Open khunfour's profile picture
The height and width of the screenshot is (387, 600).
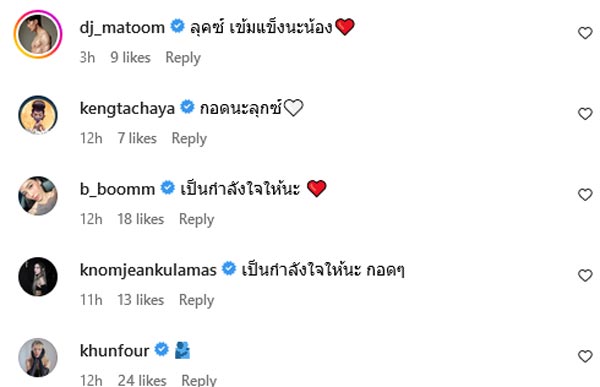tap(38, 357)
